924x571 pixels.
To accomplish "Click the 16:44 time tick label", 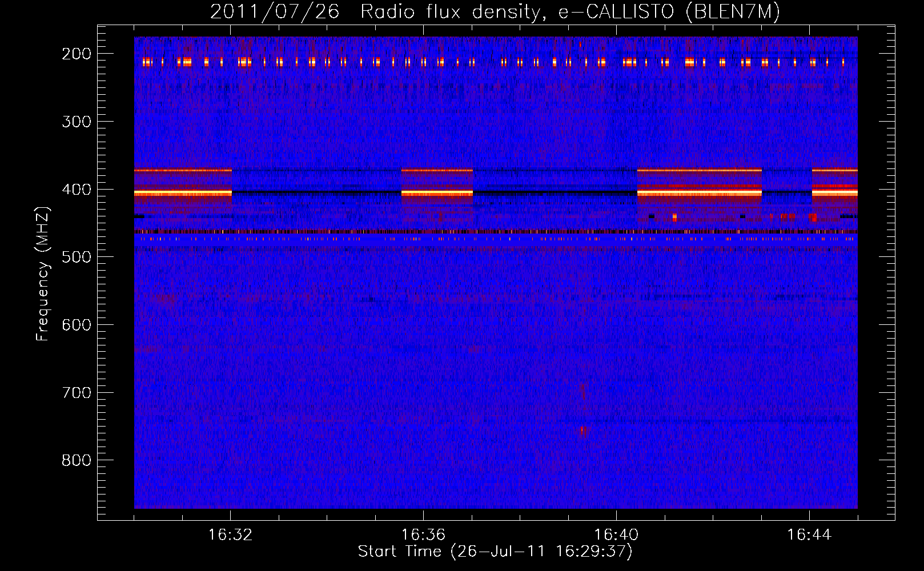I will (809, 535).
